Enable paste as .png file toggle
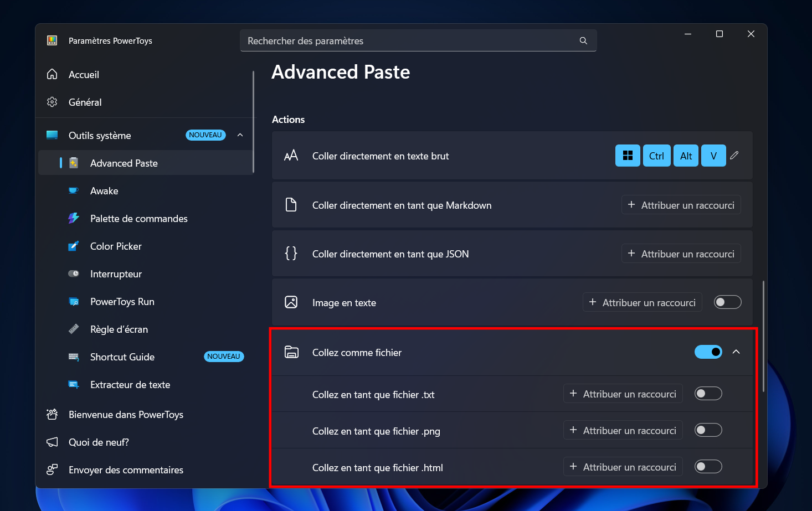 [x=708, y=430]
